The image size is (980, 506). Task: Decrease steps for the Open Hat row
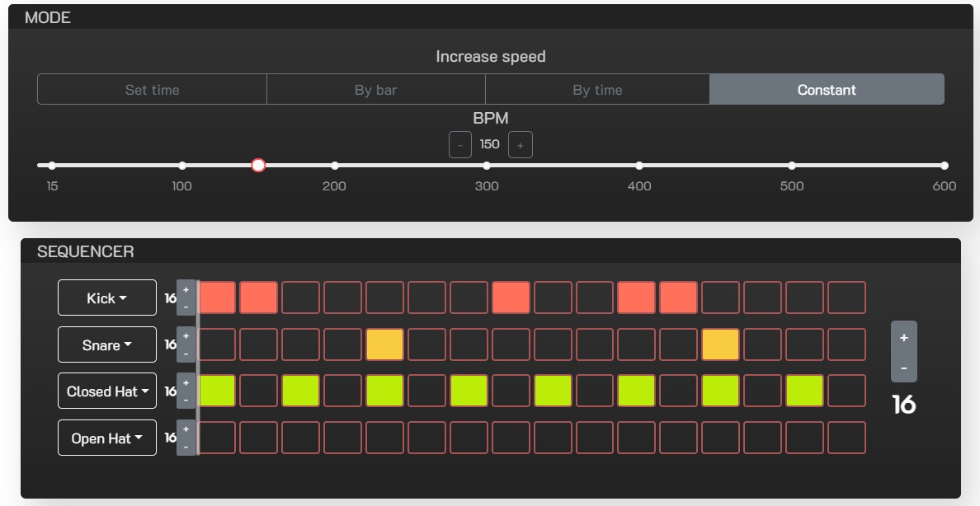186,446
